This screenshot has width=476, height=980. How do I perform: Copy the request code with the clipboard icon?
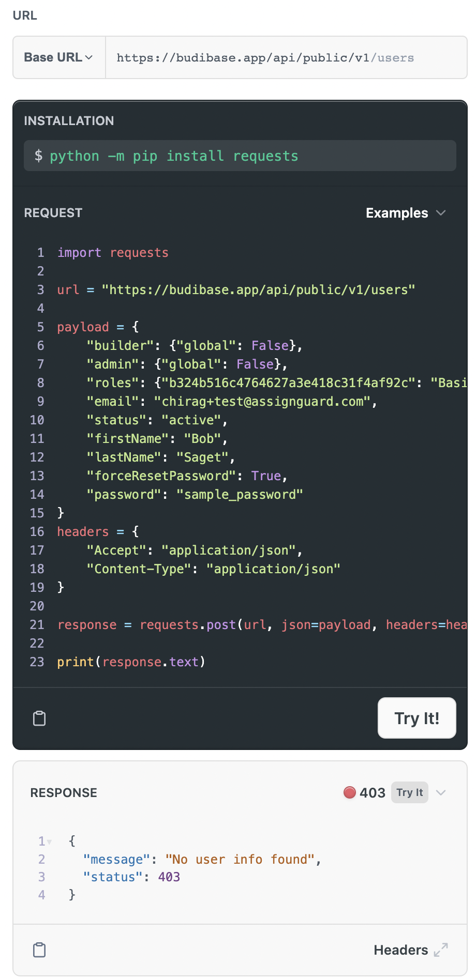pos(39,718)
